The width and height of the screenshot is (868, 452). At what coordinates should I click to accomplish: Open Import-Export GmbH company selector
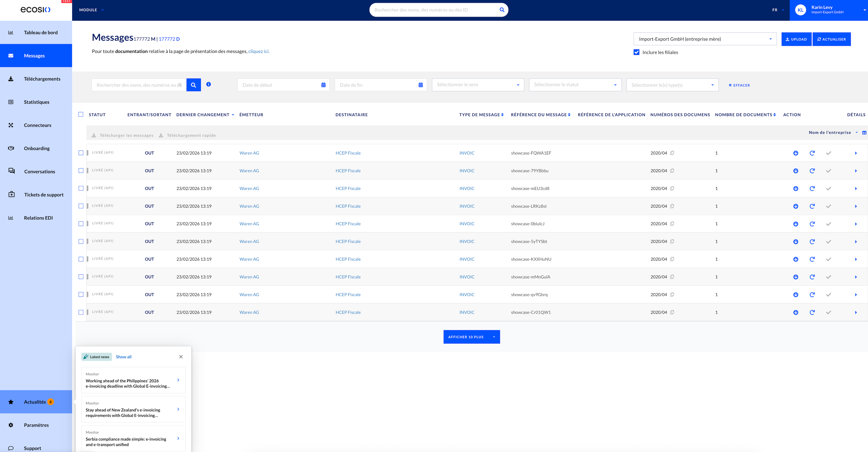(x=705, y=39)
